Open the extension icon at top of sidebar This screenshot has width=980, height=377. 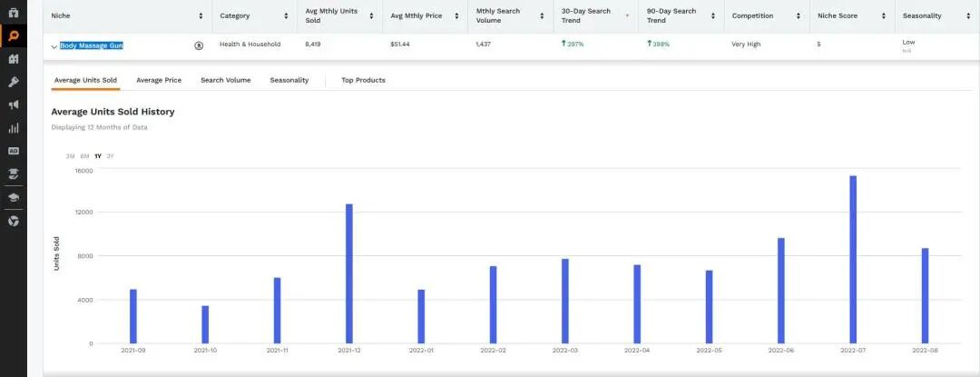[x=13, y=13]
